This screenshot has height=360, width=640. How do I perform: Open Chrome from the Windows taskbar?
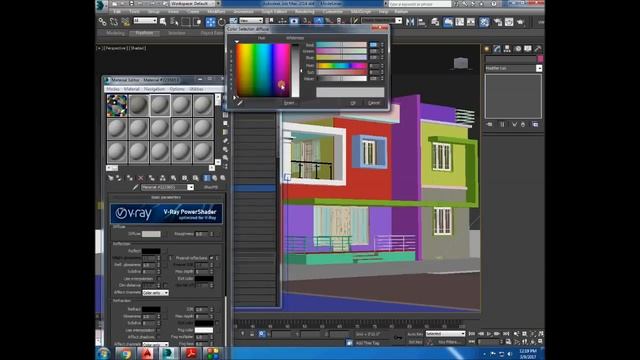125,353
